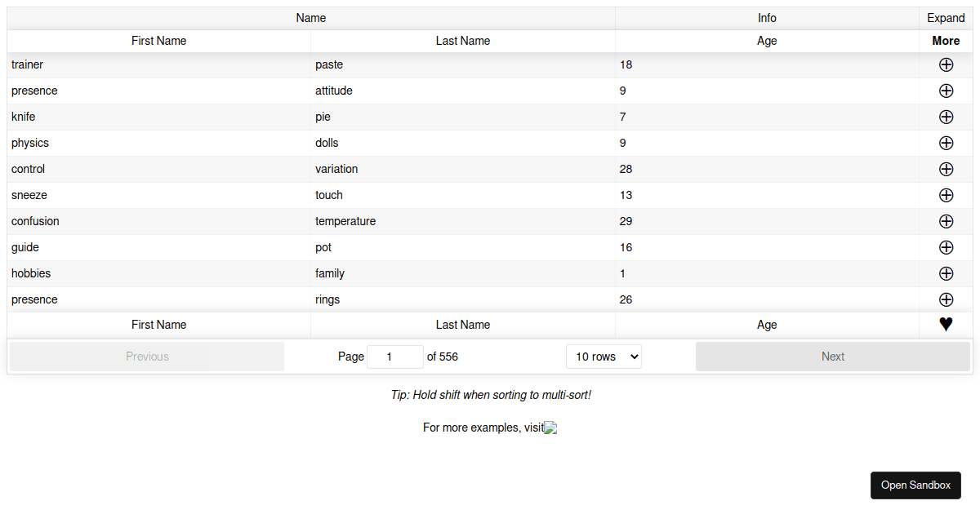980x514 pixels.
Task: Expand the knife pie row
Action: point(946,117)
